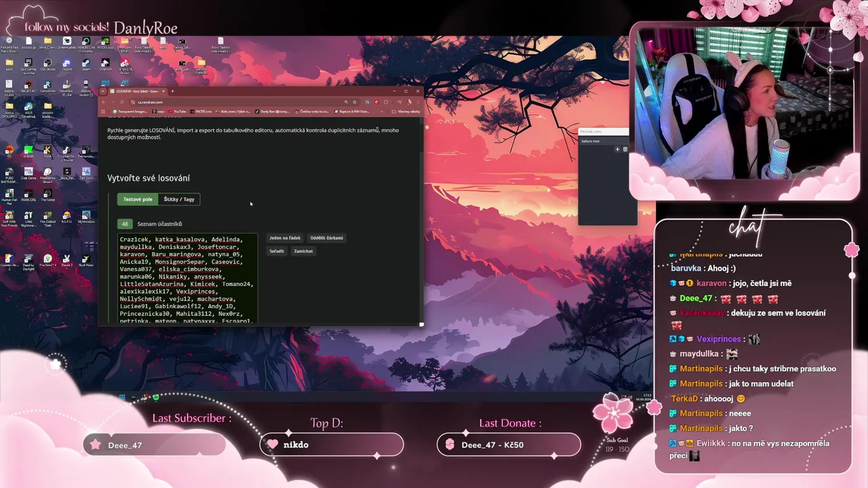Switch to the Štítky / Tagy tab
868x488 pixels.
coord(179,199)
